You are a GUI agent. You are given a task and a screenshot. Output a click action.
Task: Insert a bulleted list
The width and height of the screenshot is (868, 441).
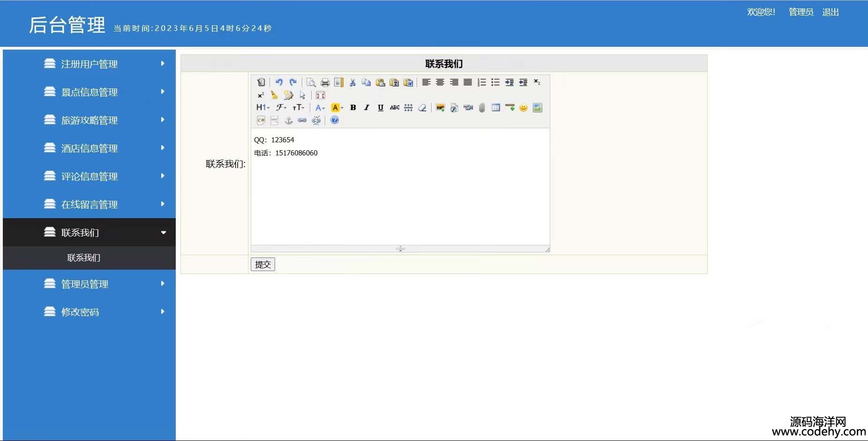click(495, 82)
